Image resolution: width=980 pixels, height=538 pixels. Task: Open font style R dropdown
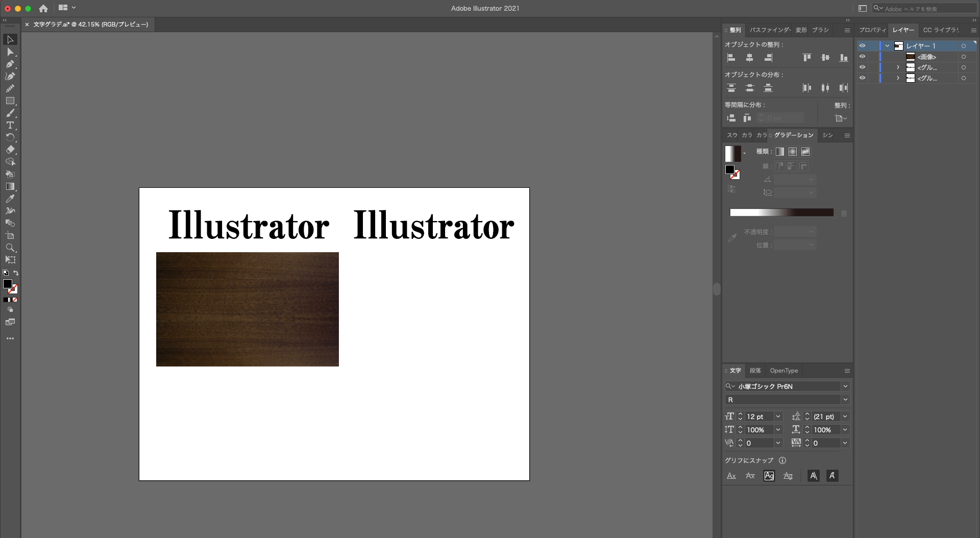click(x=845, y=400)
